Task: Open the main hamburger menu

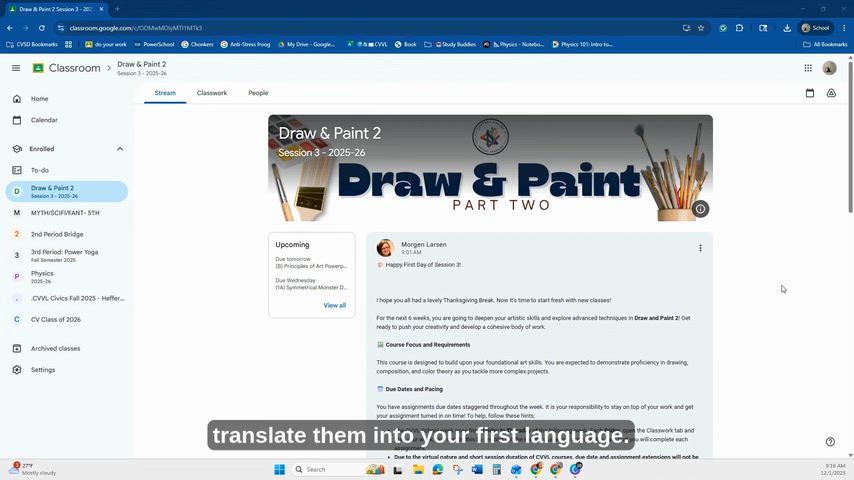Action: coord(16,68)
